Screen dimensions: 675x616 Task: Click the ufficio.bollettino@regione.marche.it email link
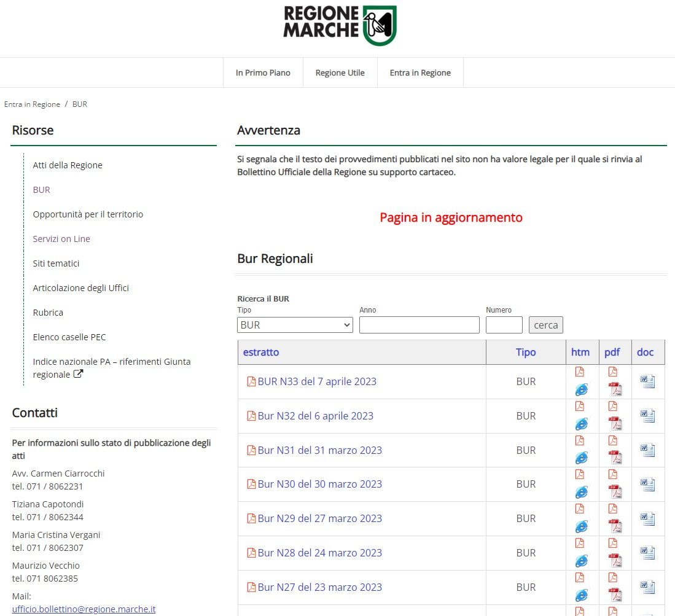tap(84, 609)
